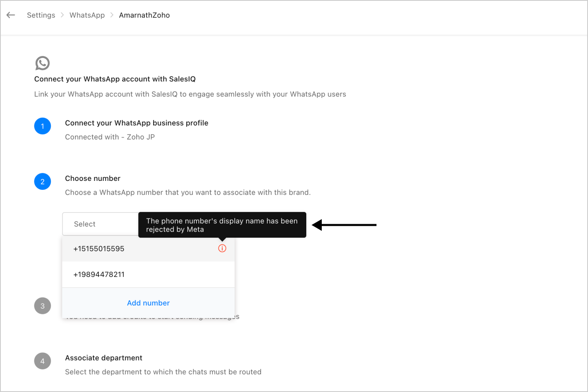
Task: Click the display name rejected tooltip
Action: pos(222,225)
